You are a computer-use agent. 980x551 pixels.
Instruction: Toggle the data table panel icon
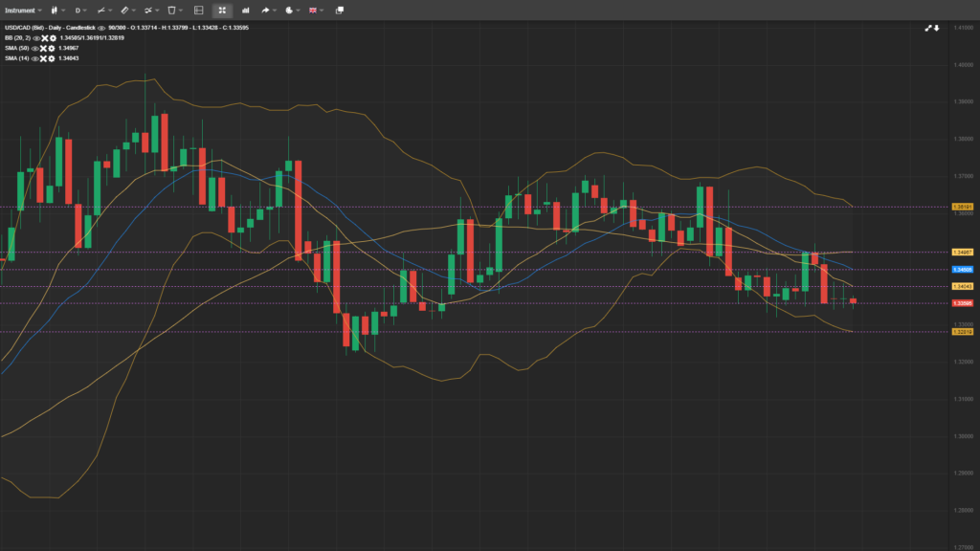199,10
